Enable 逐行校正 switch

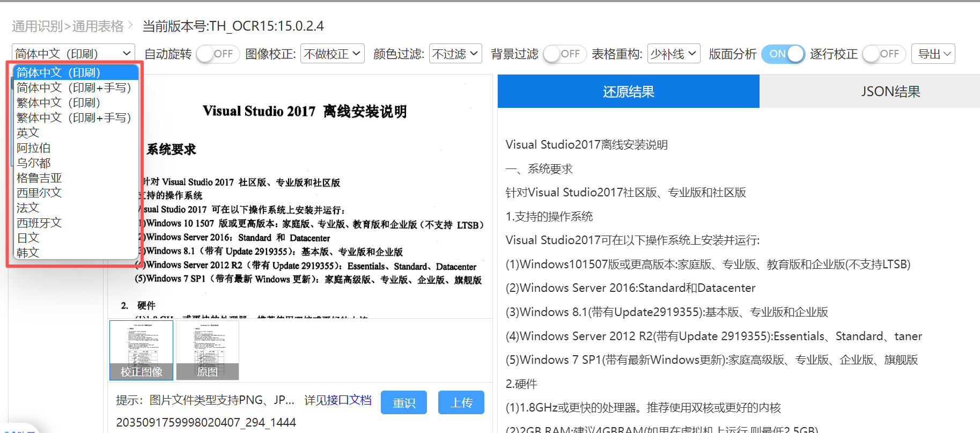click(x=883, y=54)
